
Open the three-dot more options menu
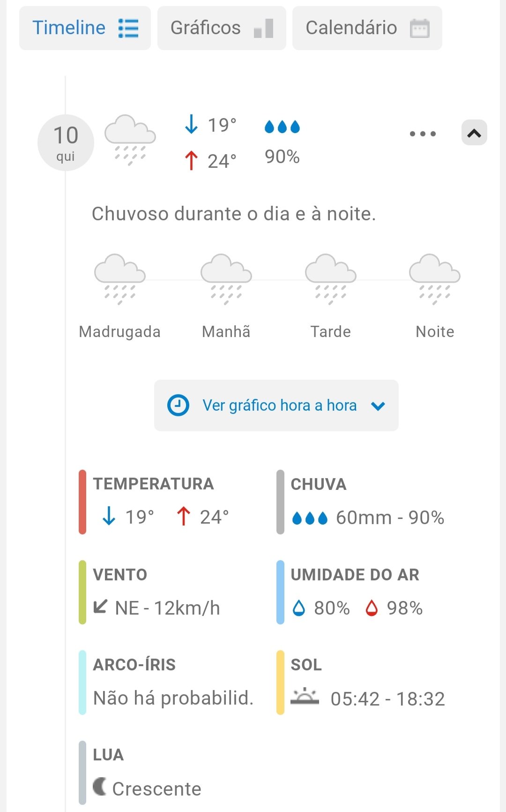423,134
